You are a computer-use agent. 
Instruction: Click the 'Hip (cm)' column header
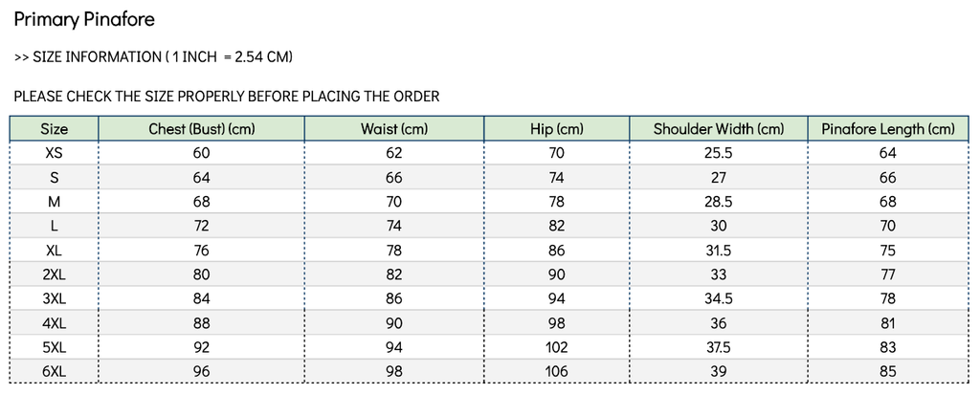pos(557,129)
